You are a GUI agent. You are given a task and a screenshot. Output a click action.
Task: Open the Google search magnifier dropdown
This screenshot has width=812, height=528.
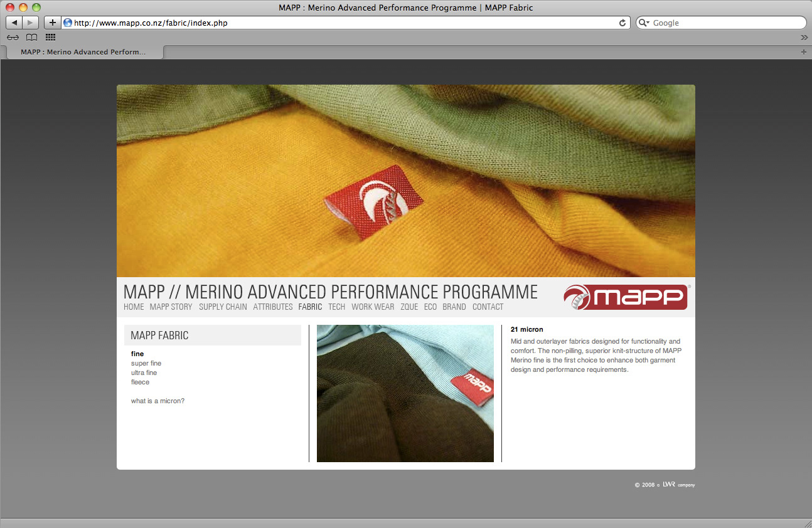tap(645, 23)
